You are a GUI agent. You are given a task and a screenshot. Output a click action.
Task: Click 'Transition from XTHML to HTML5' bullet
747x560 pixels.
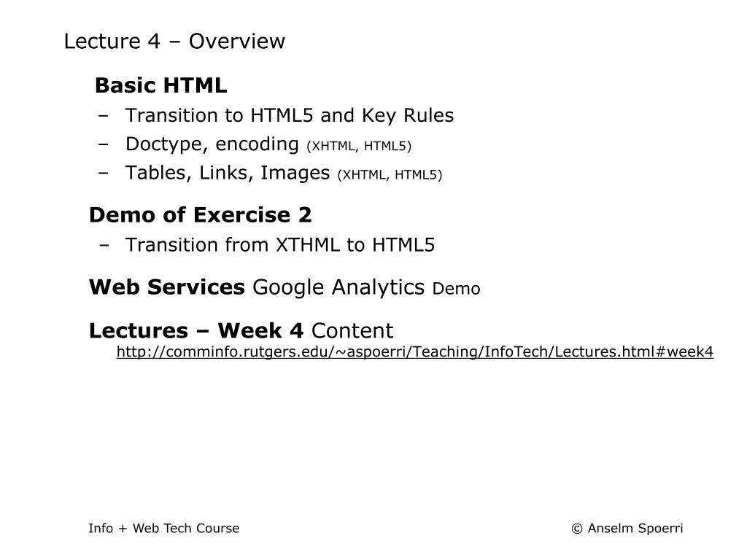pos(279,245)
